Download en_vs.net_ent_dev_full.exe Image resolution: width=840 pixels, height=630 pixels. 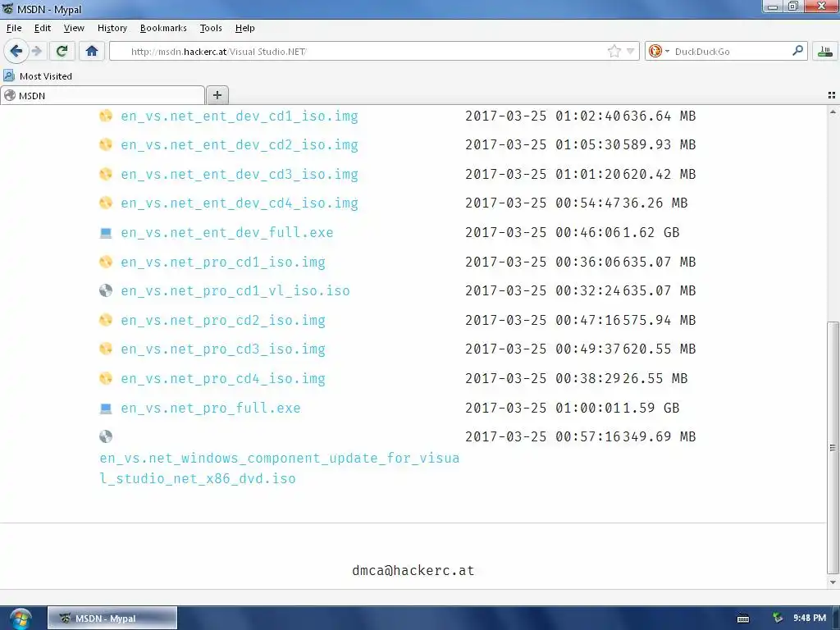tap(227, 232)
